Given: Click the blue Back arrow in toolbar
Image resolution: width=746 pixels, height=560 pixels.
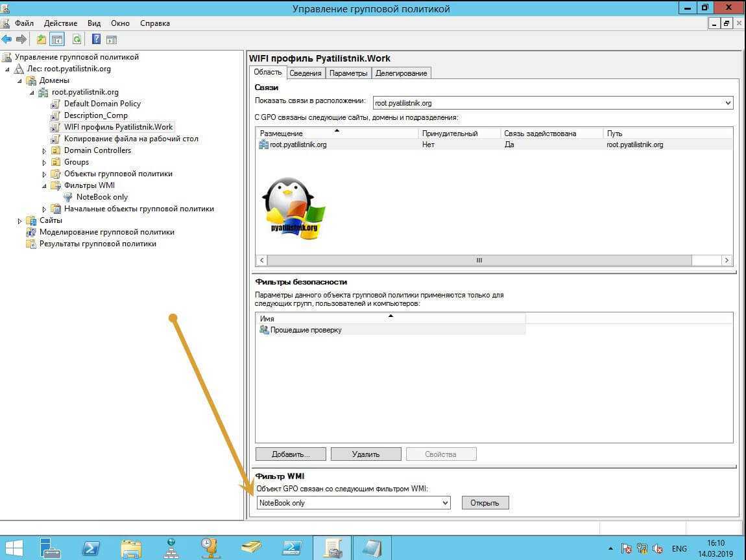Looking at the screenshot, I should tap(7, 40).
